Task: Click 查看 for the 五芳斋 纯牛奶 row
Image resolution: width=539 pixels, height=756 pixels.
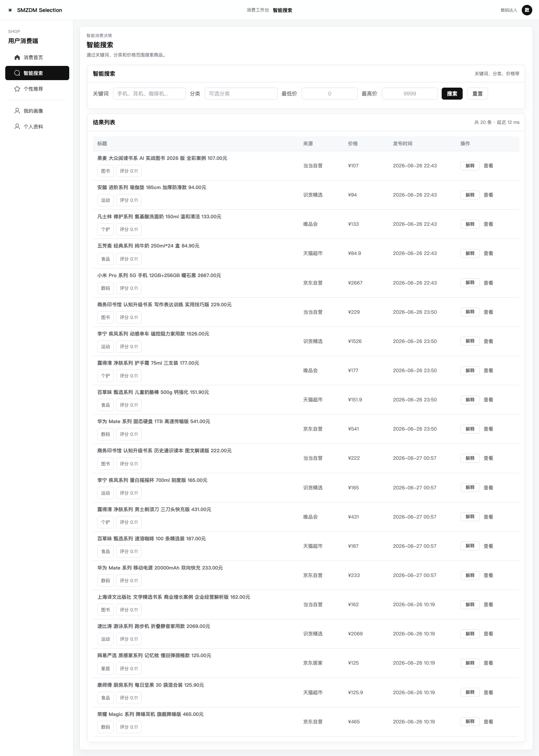Action: (x=488, y=253)
